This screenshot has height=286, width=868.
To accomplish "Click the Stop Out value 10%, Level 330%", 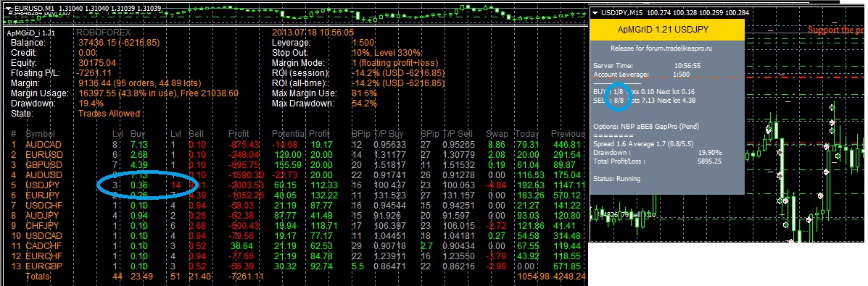I will (387, 53).
